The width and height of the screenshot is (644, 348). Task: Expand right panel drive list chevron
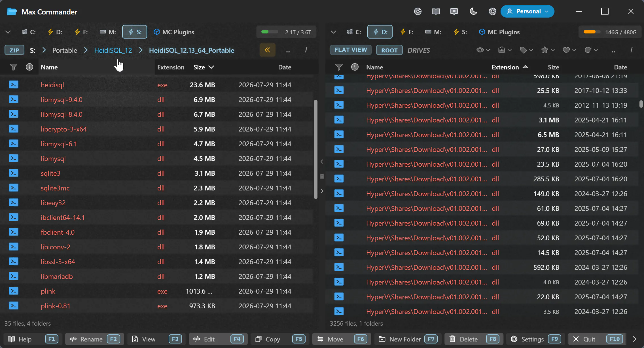tap(334, 32)
